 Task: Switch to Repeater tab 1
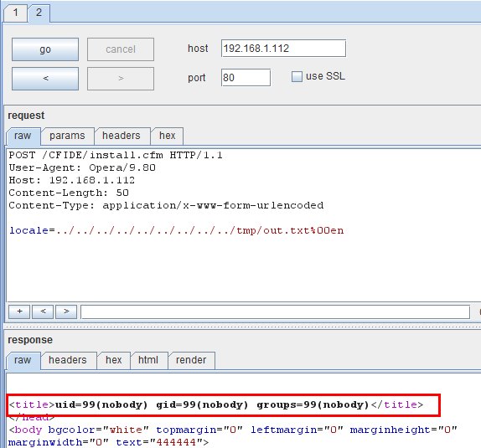pyautogui.click(x=15, y=13)
